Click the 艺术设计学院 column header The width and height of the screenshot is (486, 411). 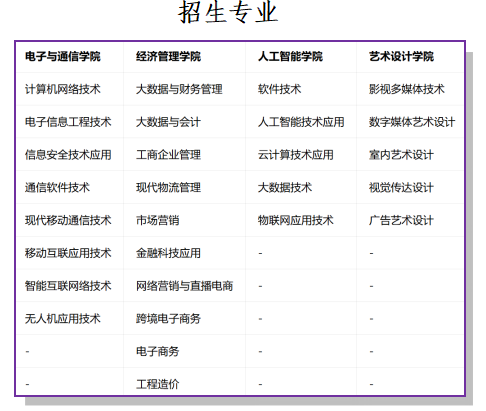click(401, 56)
